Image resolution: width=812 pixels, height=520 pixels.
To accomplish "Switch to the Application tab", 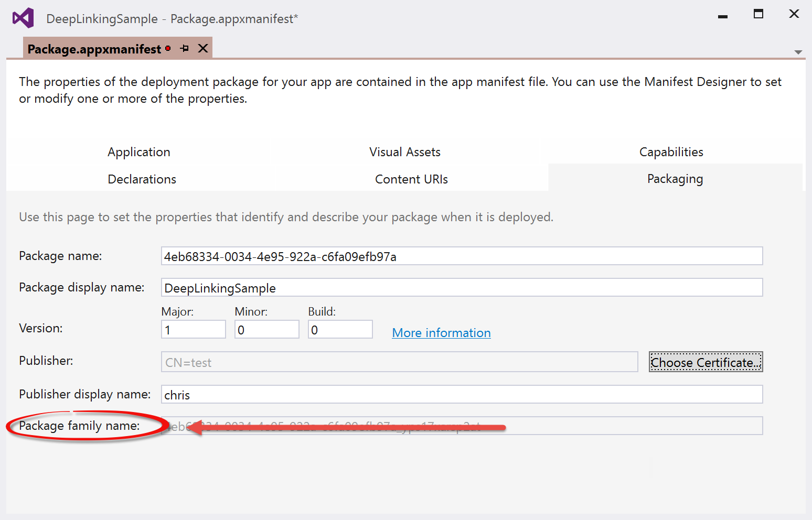I will pos(139,152).
